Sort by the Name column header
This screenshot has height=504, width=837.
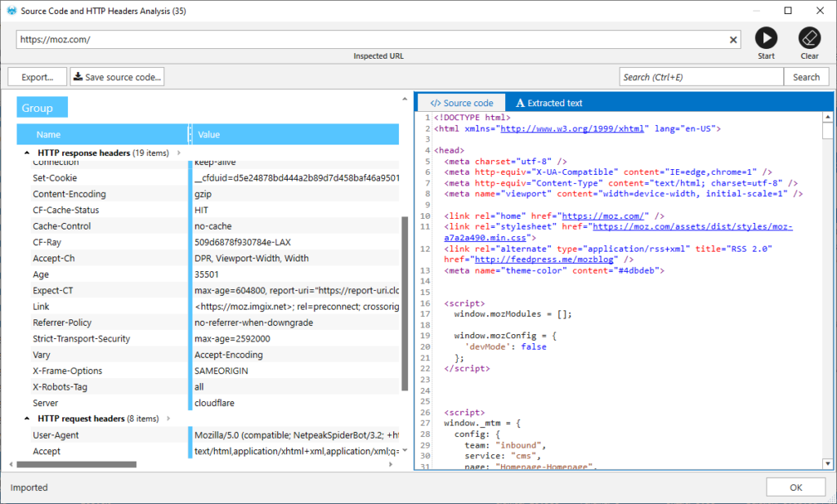102,135
